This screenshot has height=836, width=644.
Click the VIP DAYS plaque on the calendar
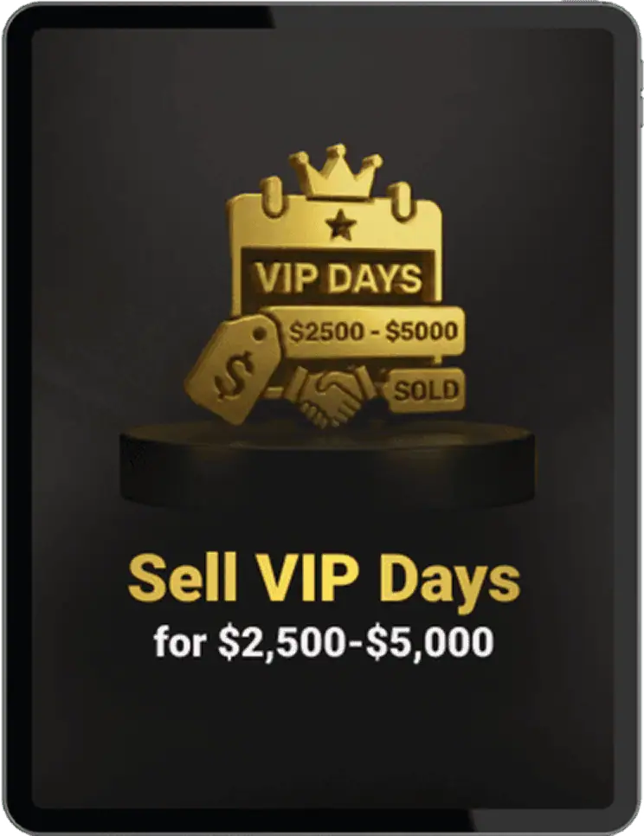click(x=338, y=279)
